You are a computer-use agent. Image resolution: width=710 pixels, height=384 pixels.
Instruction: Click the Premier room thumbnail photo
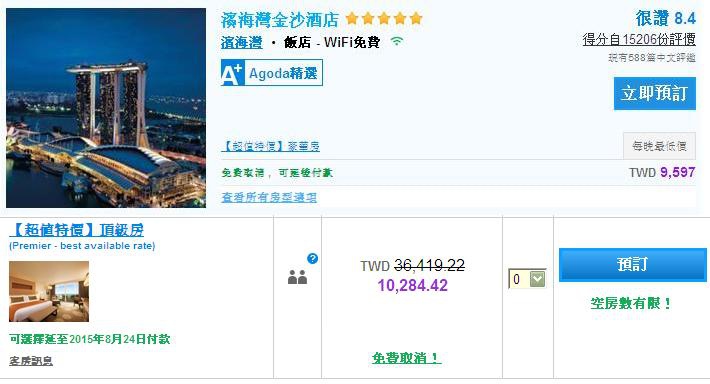pyautogui.click(x=49, y=291)
